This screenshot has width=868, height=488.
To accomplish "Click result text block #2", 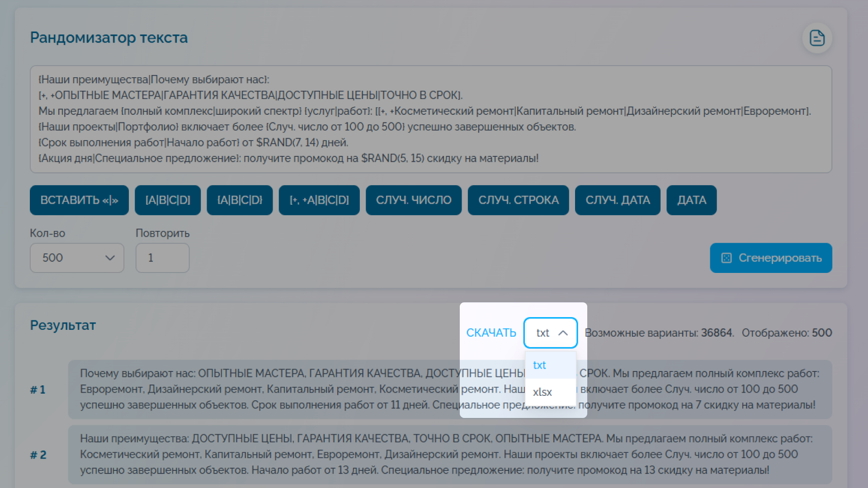I will click(450, 455).
